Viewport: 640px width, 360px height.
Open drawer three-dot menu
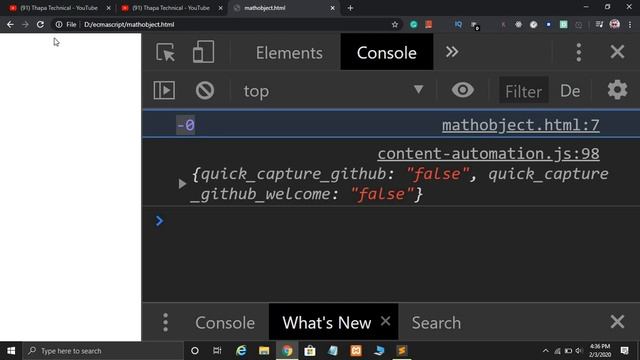(x=165, y=322)
